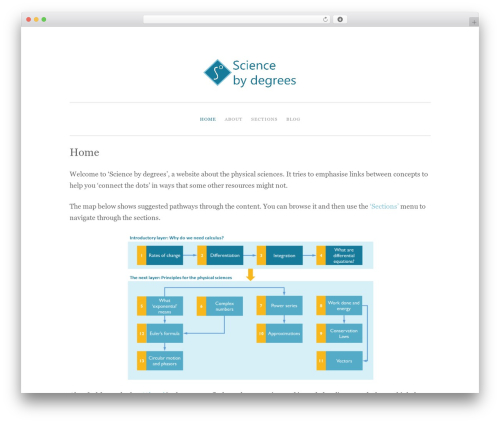The width and height of the screenshot is (500, 423).
Task: Open the Home menu item
Action: coord(208,119)
